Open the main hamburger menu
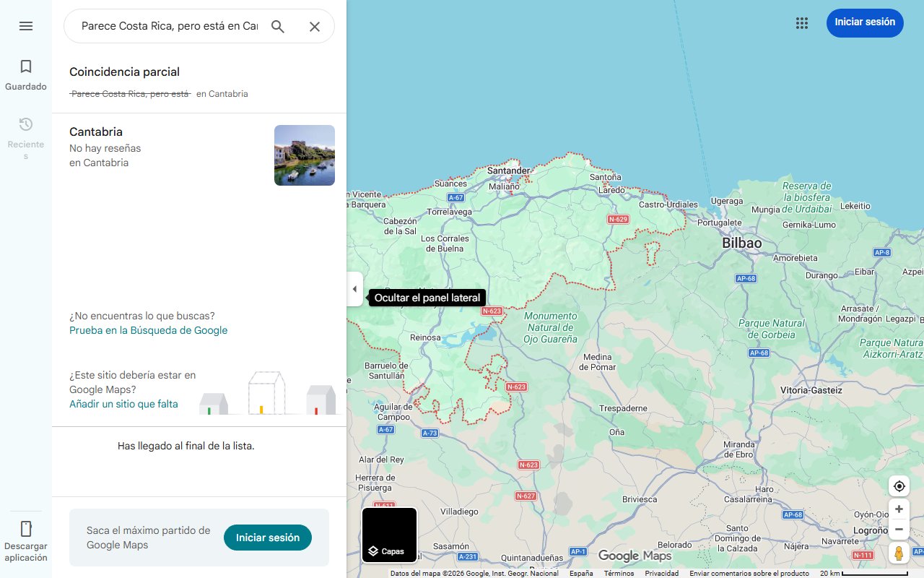Viewport: 924px width, 578px height. coord(26,26)
